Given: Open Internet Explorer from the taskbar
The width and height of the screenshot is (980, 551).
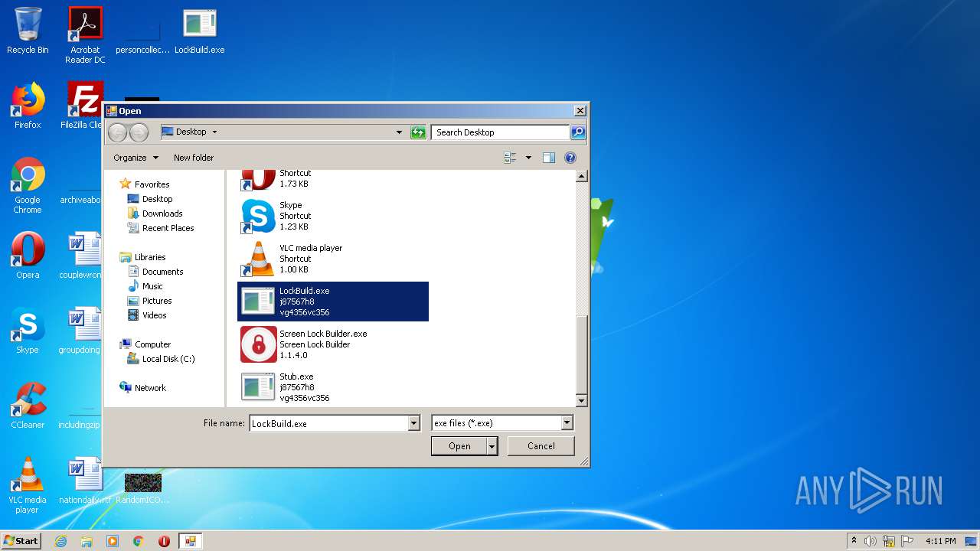Looking at the screenshot, I should pos(61,541).
